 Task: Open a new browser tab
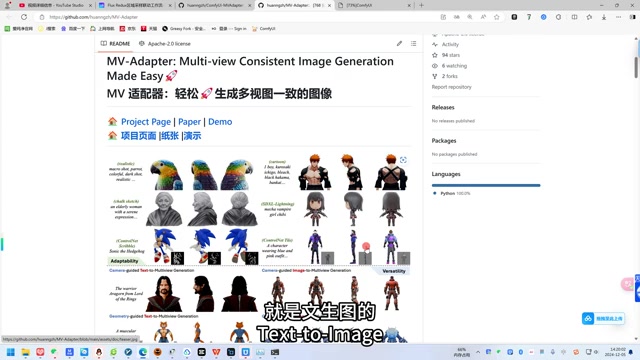click(421, 5)
